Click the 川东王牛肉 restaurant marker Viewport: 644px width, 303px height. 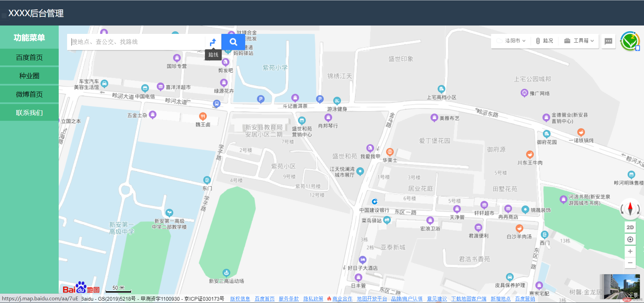pos(530,154)
